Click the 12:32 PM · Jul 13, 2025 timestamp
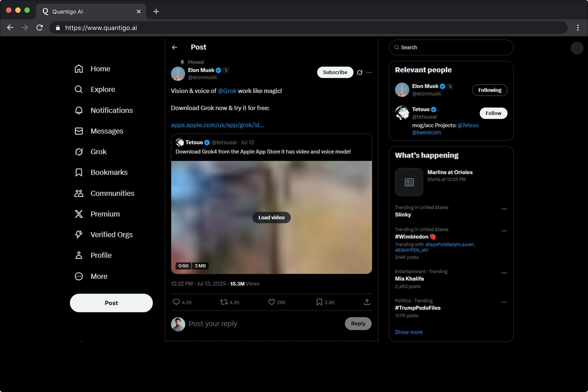Image resolution: width=588 pixels, height=392 pixels. point(198,284)
